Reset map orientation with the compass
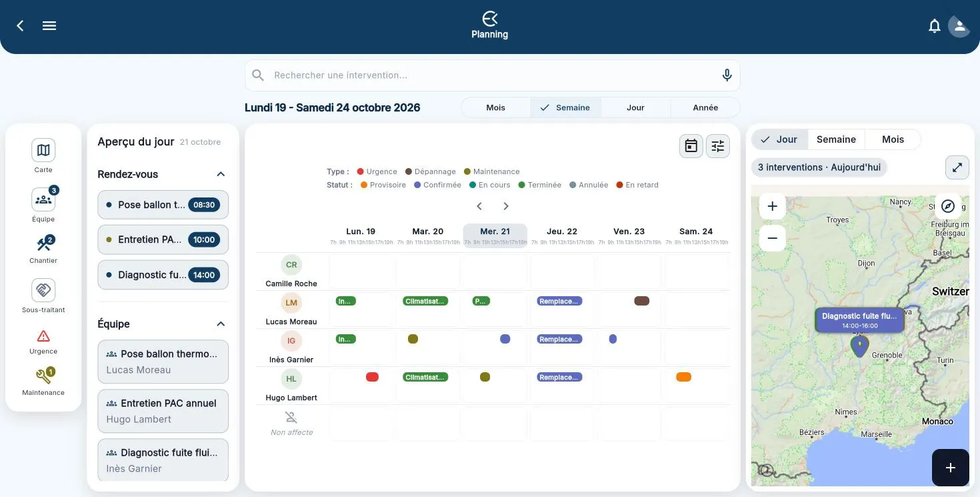The height and width of the screenshot is (497, 980). tap(948, 206)
